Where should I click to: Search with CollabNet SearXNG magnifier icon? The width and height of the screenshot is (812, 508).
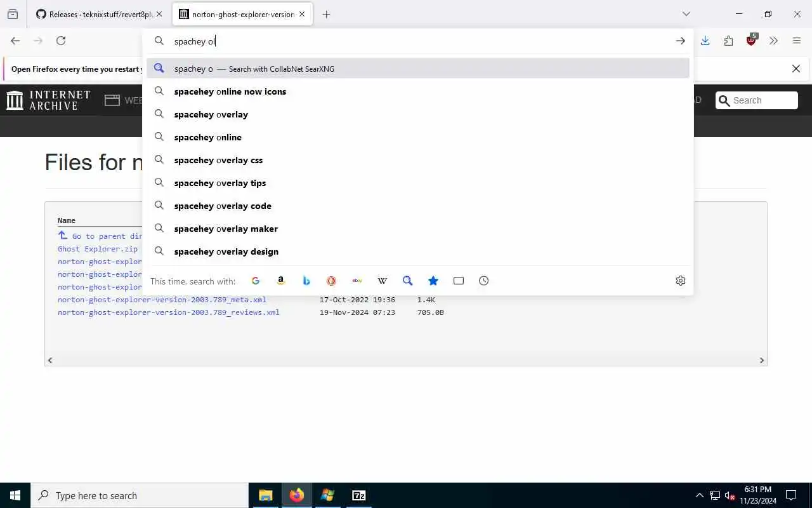click(408, 281)
